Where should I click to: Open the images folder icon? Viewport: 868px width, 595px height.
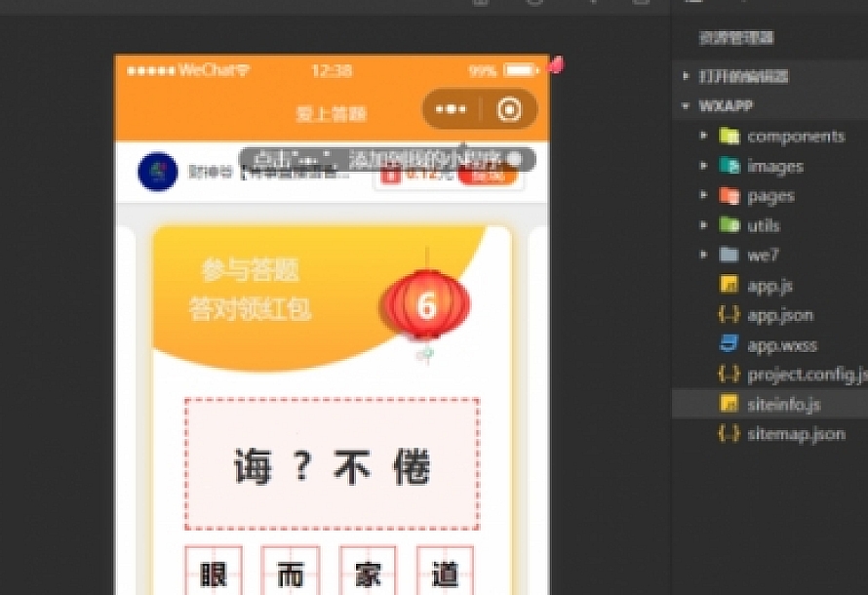729,166
